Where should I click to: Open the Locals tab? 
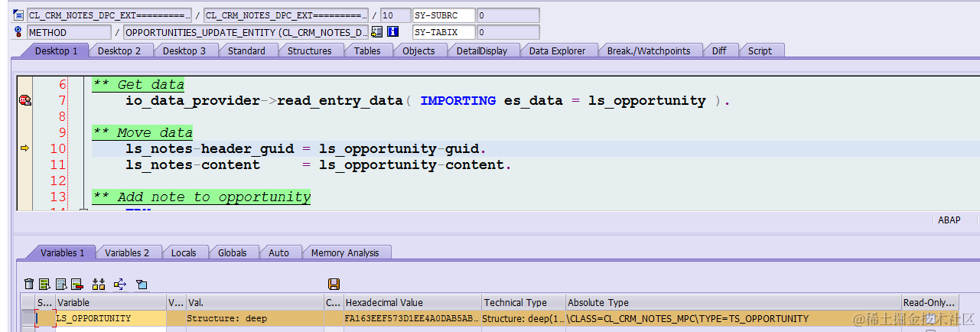point(184,252)
